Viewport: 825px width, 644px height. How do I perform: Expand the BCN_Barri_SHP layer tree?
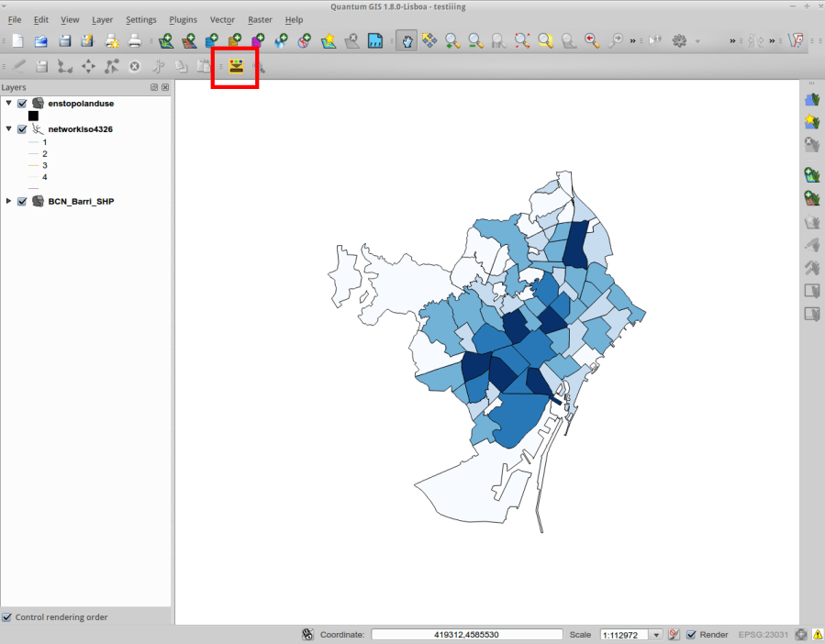pos(9,201)
